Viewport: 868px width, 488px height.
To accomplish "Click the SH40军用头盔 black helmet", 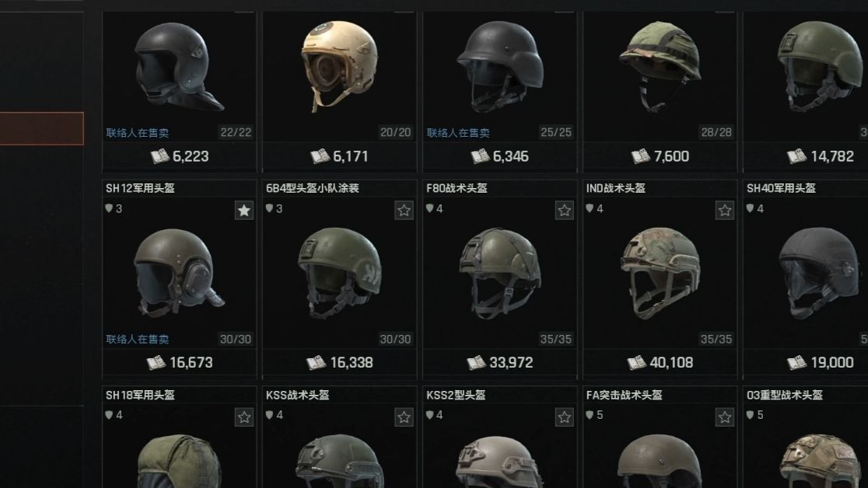I will pos(819,272).
